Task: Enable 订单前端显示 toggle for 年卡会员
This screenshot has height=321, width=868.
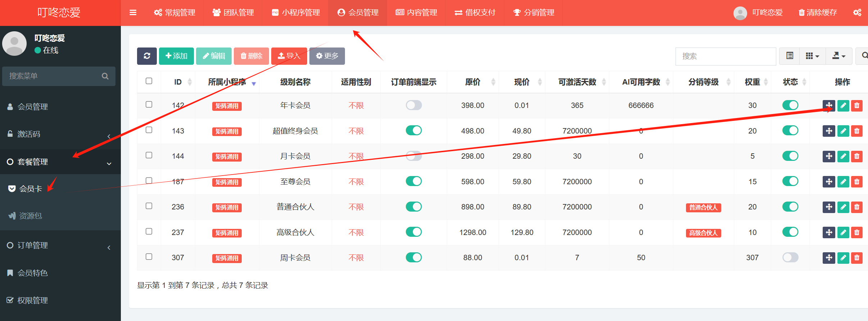Action: [x=414, y=105]
